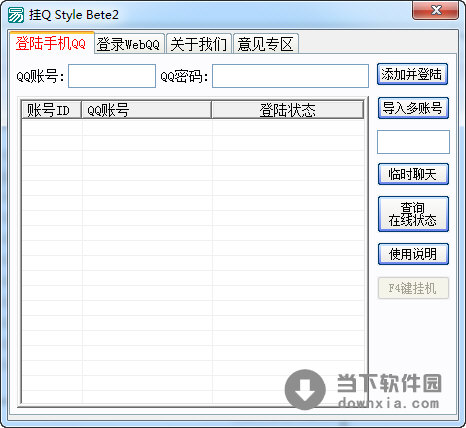Open 使用说明 instructions
The image size is (466, 428).
[413, 254]
